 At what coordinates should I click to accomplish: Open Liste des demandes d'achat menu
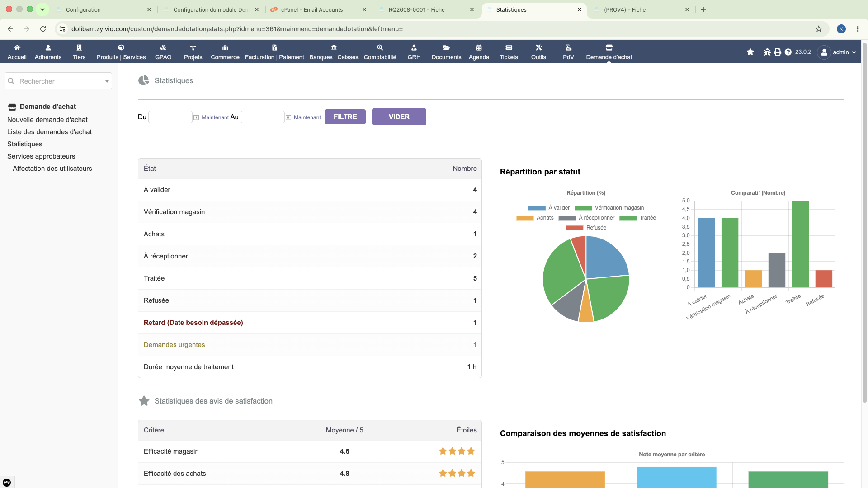(49, 132)
